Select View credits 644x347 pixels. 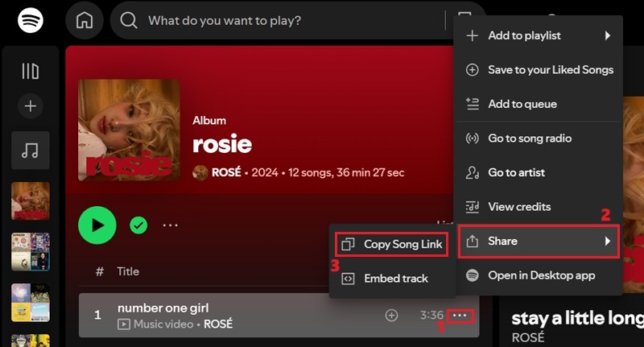[539, 207]
